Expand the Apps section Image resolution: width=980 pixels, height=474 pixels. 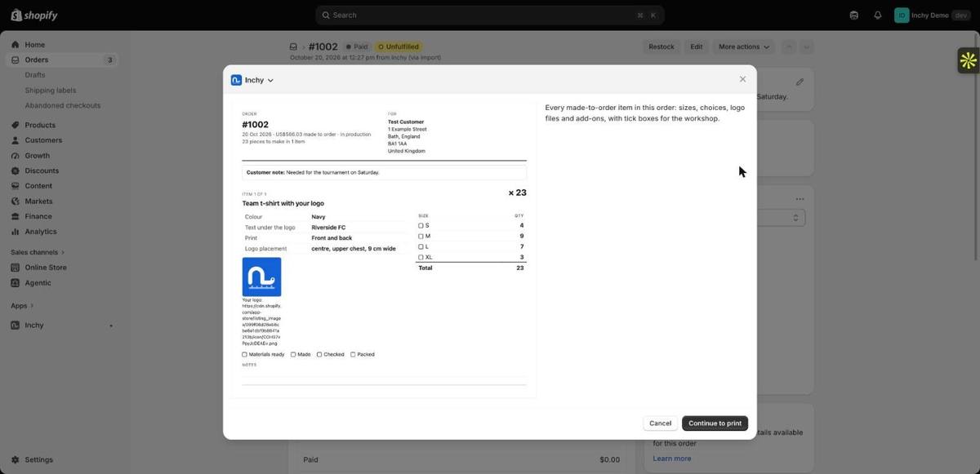tap(23, 306)
